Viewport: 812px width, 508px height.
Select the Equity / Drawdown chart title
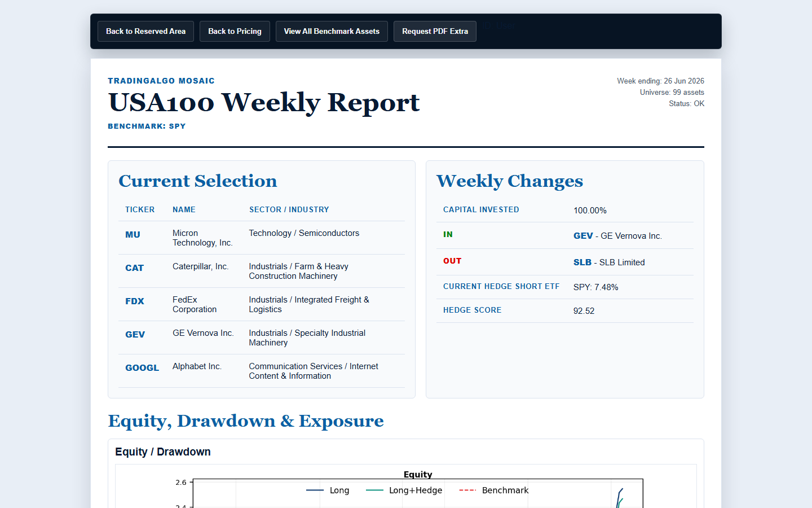tap(163, 452)
